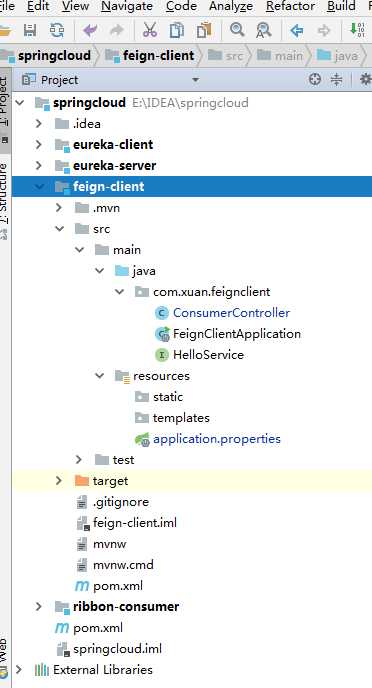
Task: Open the Edit menu
Action: [38, 6]
